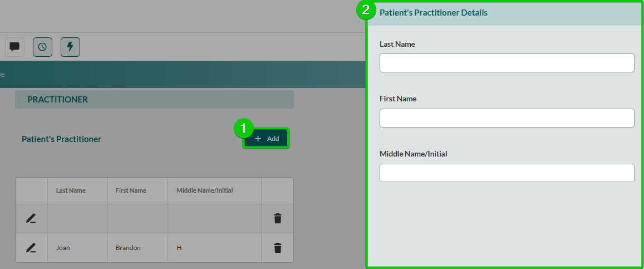This screenshot has width=644, height=269.
Task: Open the clock history icon
Action: point(42,47)
